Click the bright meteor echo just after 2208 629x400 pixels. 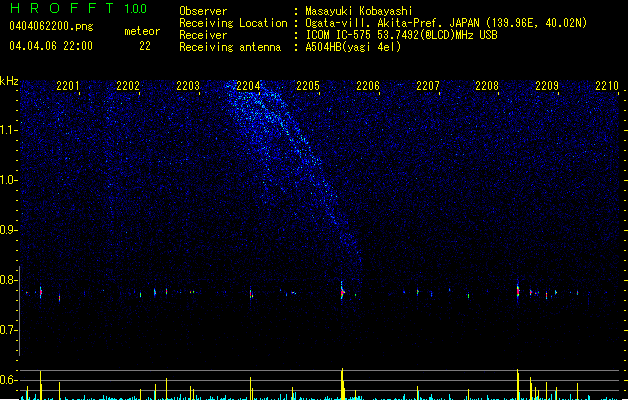click(518, 290)
